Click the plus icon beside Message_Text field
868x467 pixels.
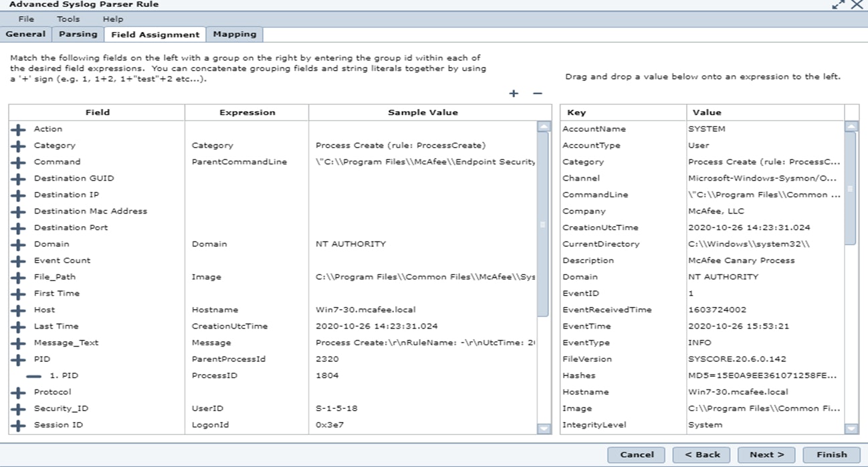[19, 343]
